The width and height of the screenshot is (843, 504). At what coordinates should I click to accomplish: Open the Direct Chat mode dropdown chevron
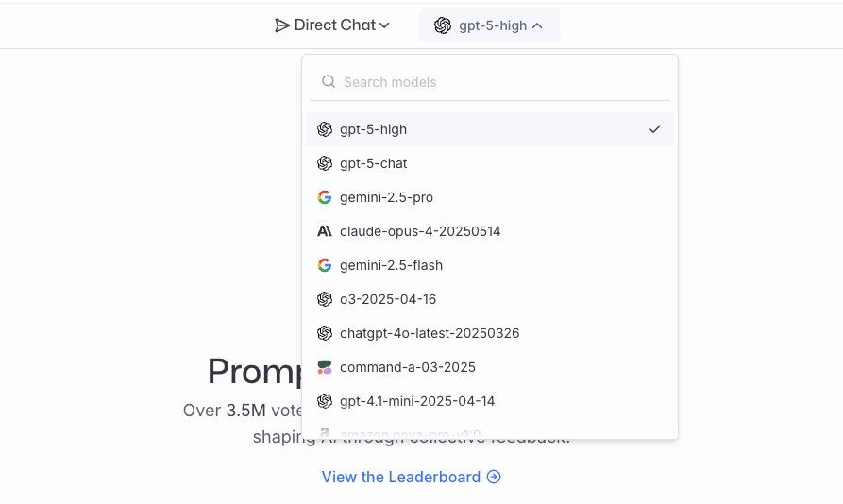[x=384, y=25]
